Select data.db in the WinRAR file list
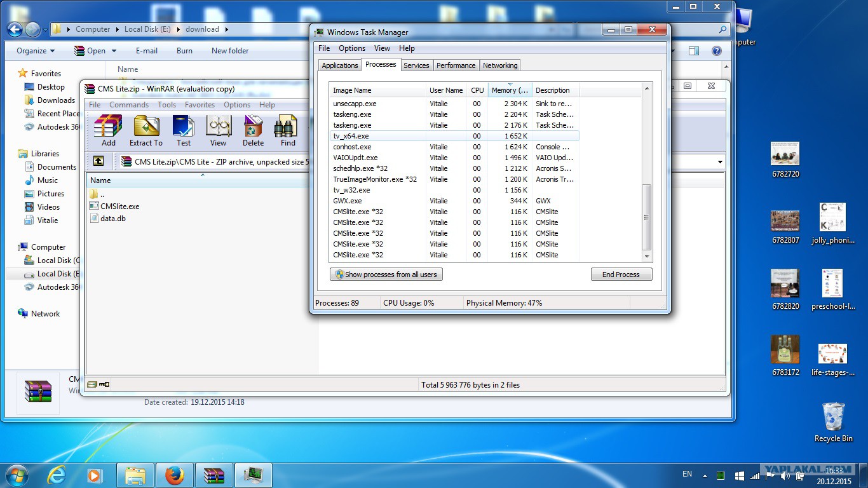868x488 pixels. point(107,219)
